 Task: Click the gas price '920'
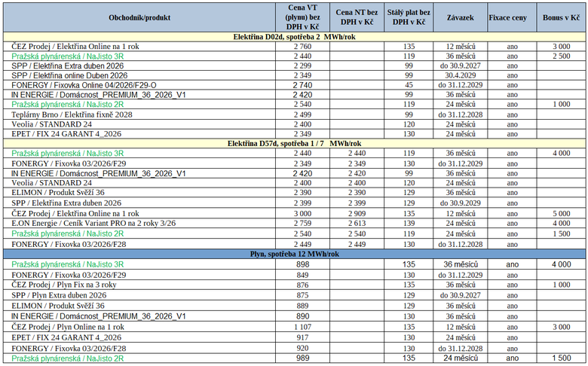pyautogui.click(x=302, y=349)
